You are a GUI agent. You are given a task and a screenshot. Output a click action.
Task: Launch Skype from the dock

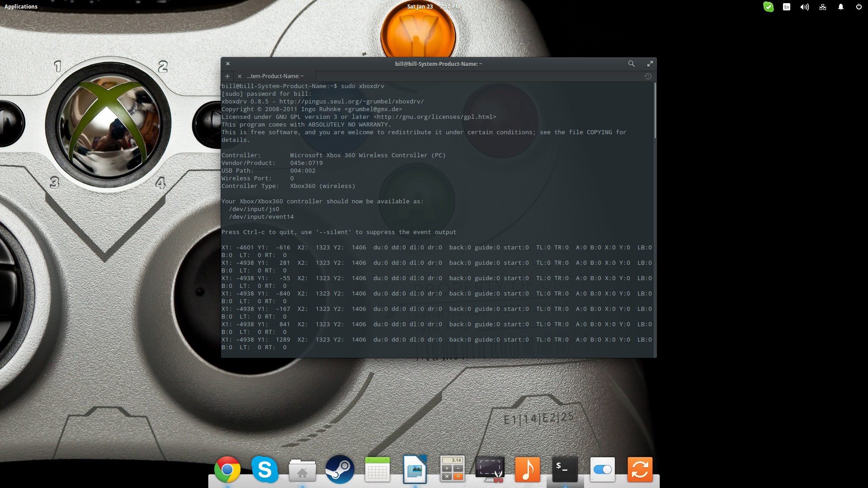[264, 469]
